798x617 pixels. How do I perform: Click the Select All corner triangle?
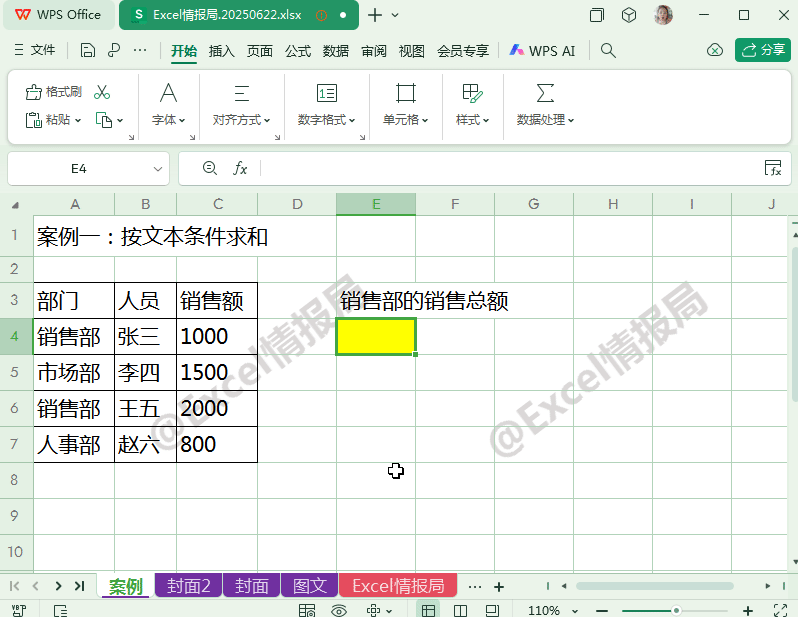point(16,205)
